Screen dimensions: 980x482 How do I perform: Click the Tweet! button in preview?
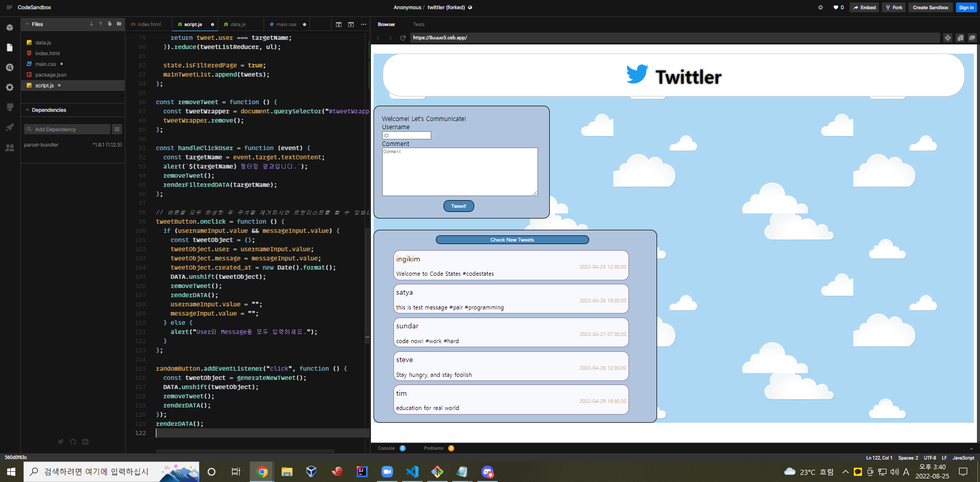(x=459, y=206)
